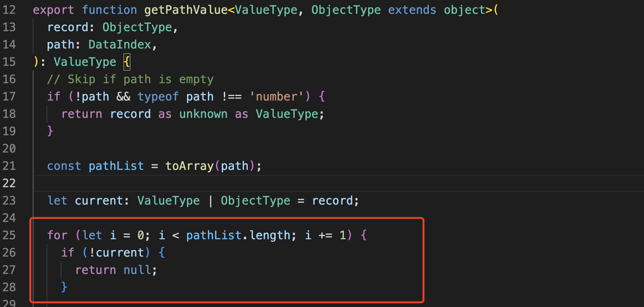644x307 pixels.
Task: Click inside the red highlighted code block
Action: click(225, 257)
